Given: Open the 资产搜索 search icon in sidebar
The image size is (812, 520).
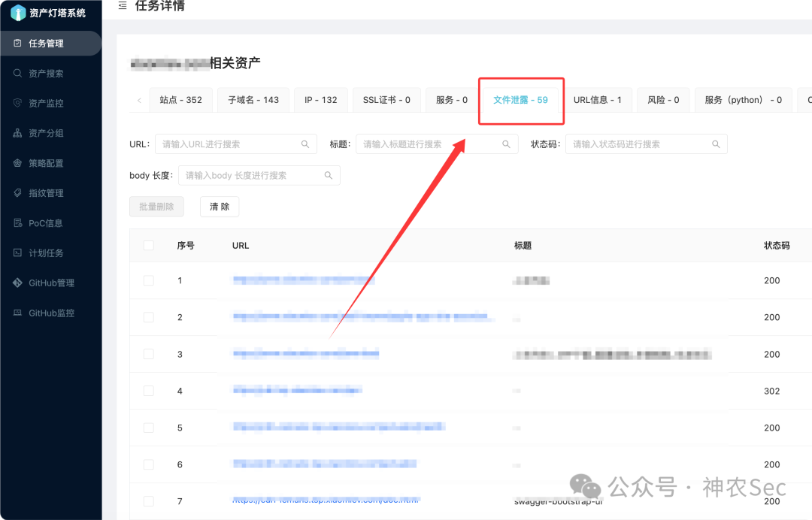Looking at the screenshot, I should [x=19, y=73].
